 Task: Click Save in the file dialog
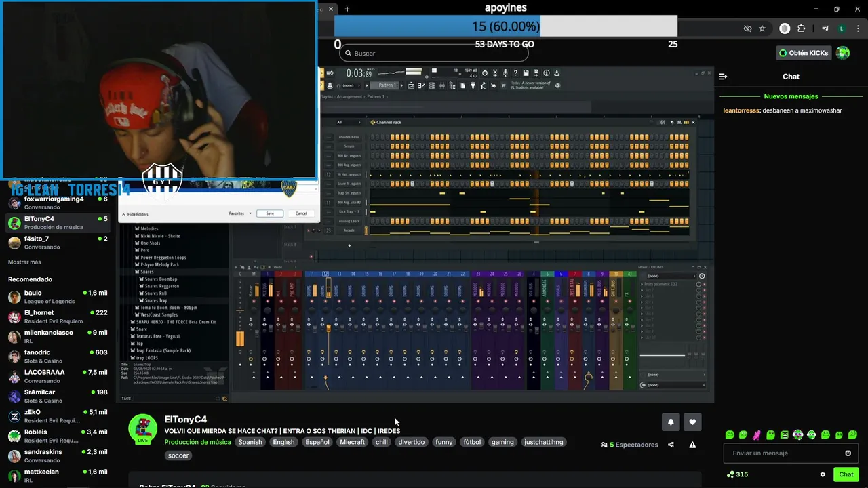coord(270,213)
